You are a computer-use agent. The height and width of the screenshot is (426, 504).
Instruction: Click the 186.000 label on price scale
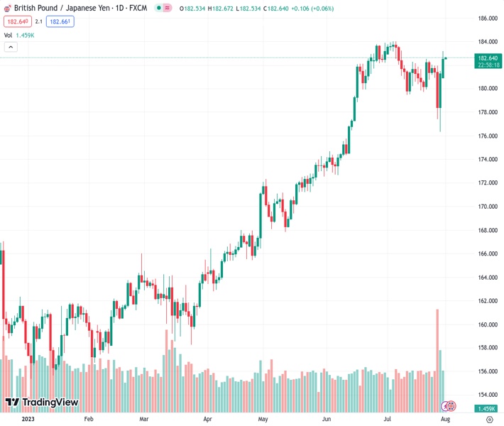[x=487, y=18]
